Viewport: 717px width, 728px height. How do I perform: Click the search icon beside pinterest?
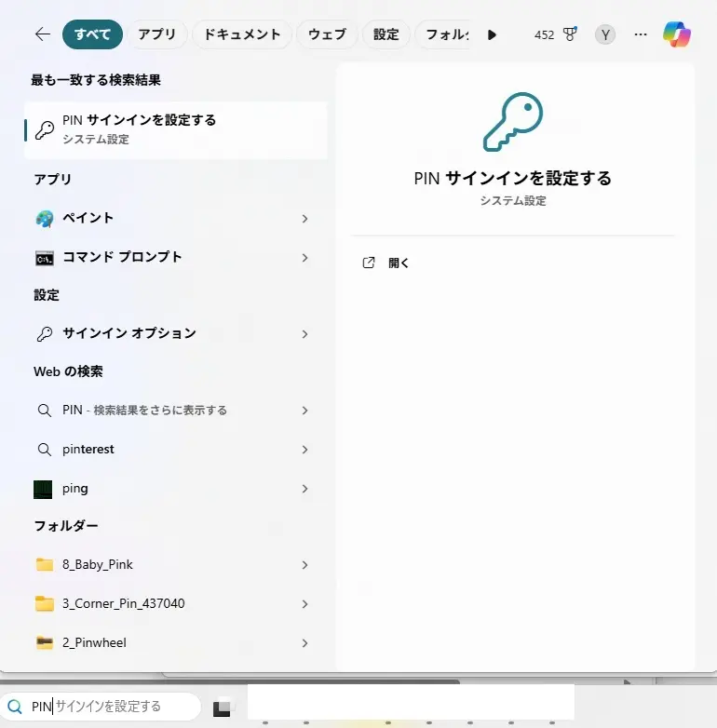click(x=45, y=450)
